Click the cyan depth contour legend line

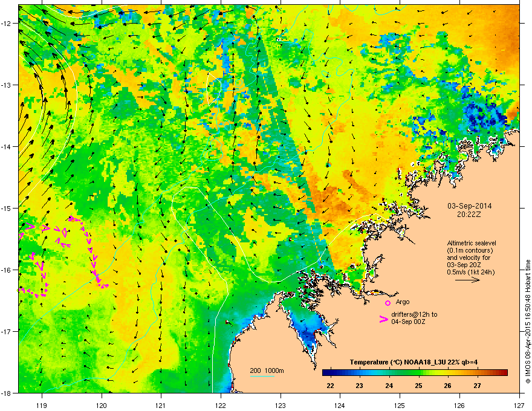click(262, 376)
